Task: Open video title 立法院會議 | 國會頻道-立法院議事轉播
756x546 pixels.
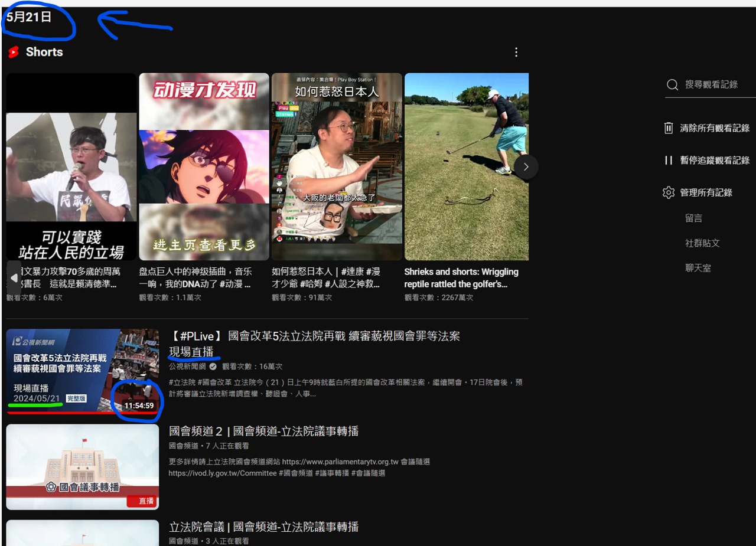Action: coord(264,527)
